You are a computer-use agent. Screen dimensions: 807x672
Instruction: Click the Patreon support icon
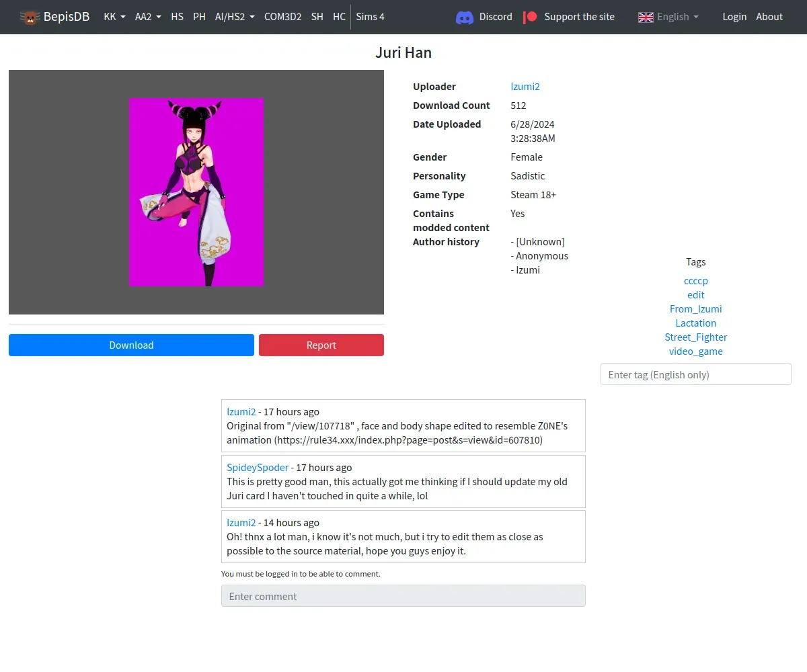pyautogui.click(x=531, y=17)
